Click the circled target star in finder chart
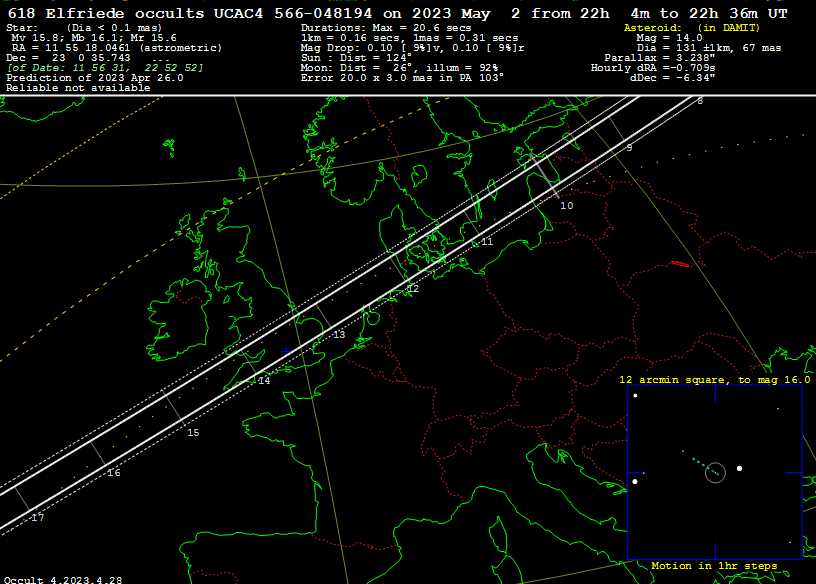The height and width of the screenshot is (584, 816). point(714,472)
